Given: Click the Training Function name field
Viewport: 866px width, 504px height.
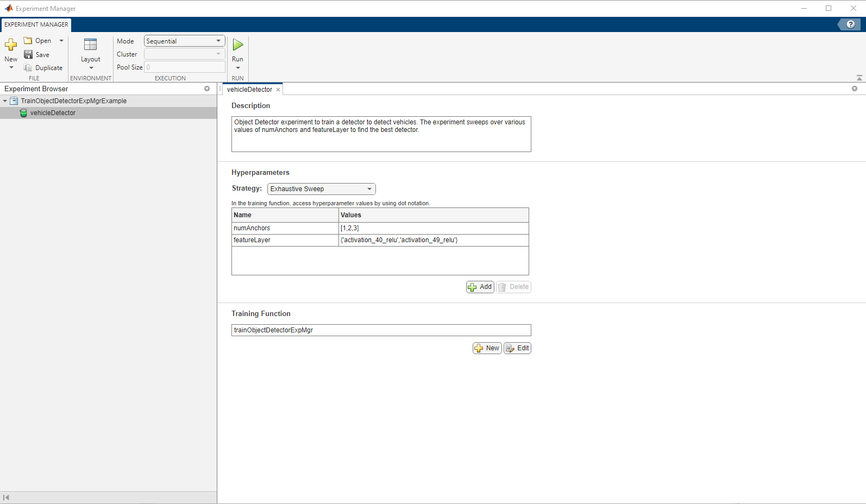Looking at the screenshot, I should point(381,330).
